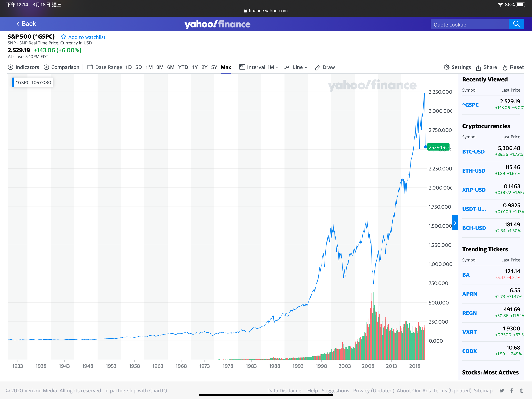The width and height of the screenshot is (532, 399).
Task: Click the search magnifier button
Action: (516, 24)
